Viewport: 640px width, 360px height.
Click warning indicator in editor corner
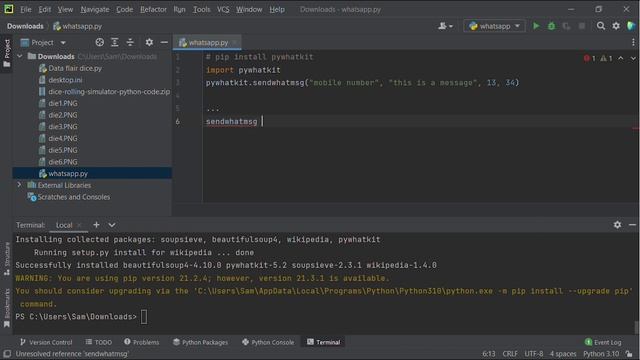pyautogui.click(x=606, y=58)
